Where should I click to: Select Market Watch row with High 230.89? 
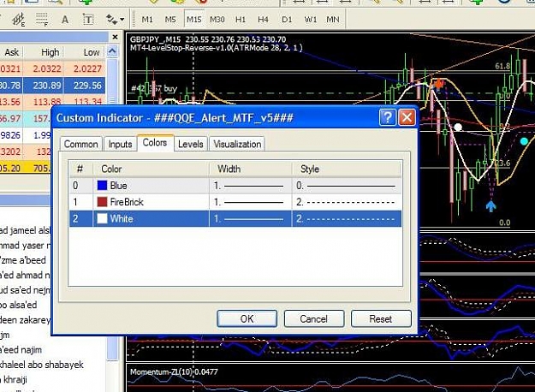(x=52, y=86)
